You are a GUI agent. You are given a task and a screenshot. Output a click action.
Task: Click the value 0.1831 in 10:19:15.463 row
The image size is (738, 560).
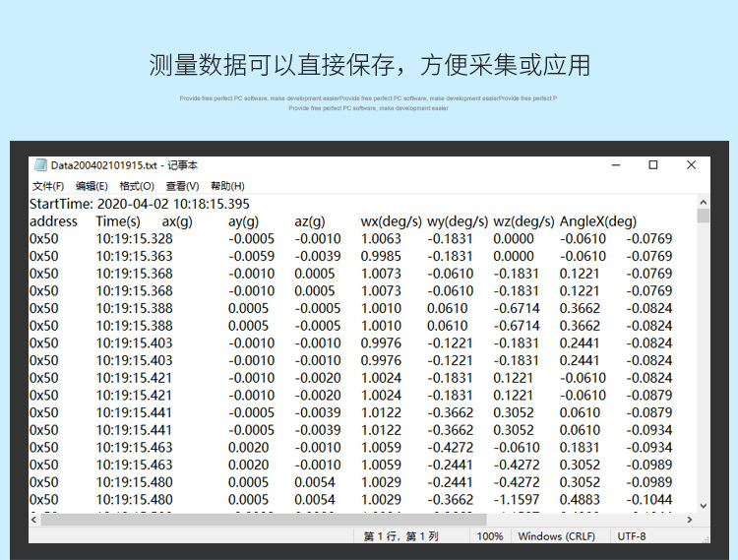point(580,447)
